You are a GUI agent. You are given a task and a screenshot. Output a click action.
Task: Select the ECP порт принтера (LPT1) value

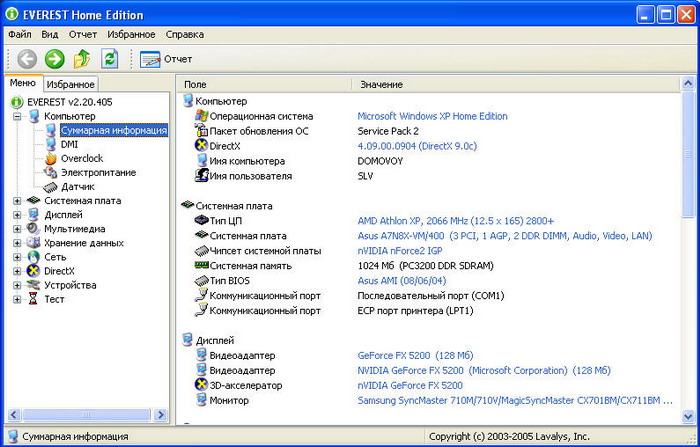coord(415,311)
